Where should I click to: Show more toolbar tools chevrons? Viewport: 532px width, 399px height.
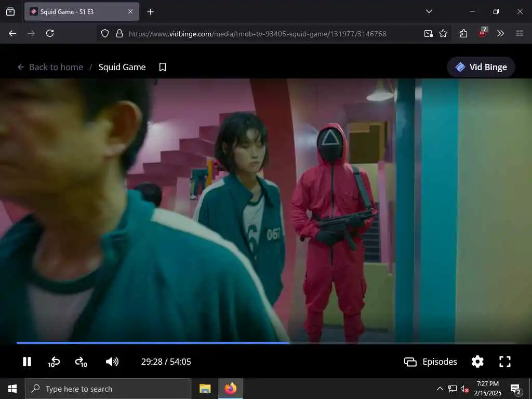[500, 33]
